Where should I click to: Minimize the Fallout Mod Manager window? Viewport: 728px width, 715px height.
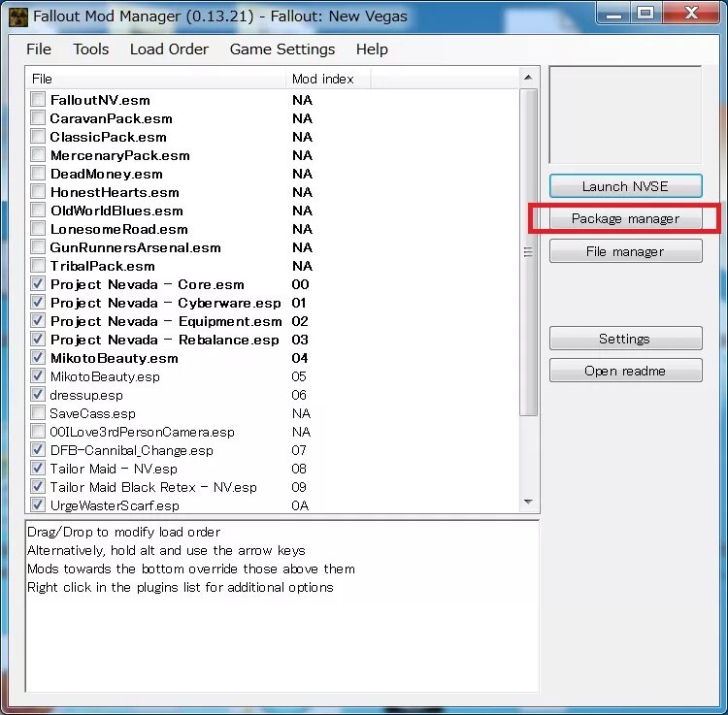click(x=613, y=14)
